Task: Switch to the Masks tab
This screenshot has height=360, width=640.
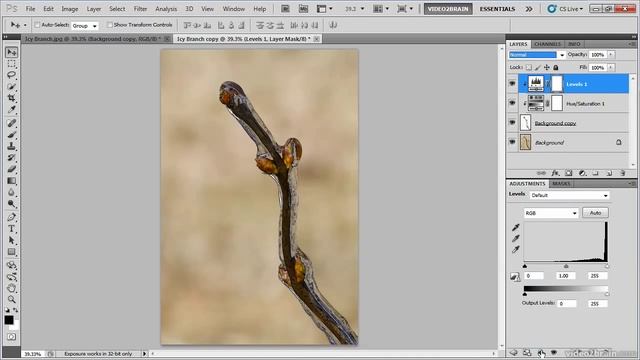Action: pos(561,184)
